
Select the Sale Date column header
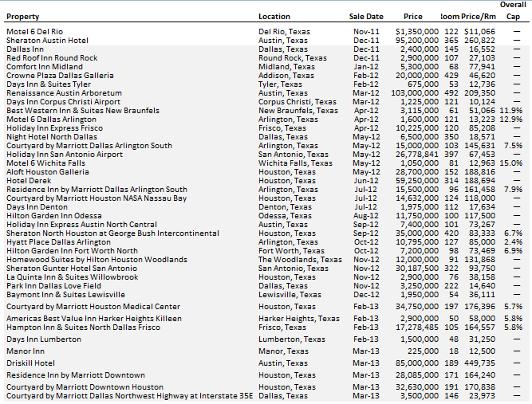click(366, 17)
